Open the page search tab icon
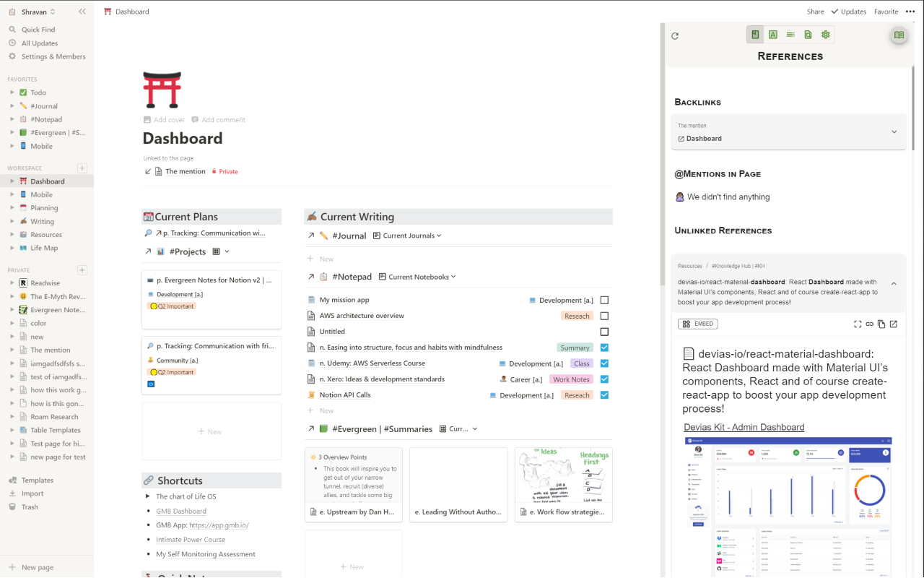924x578 pixels. pos(808,35)
